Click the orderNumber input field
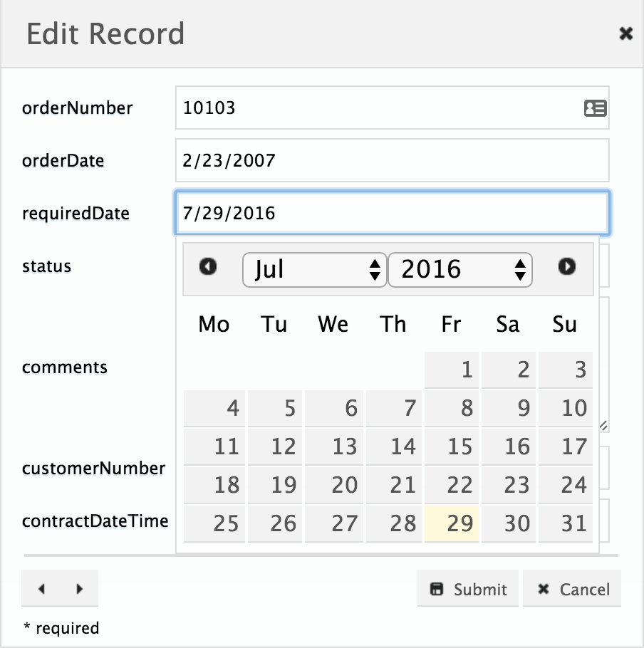 click(393, 108)
